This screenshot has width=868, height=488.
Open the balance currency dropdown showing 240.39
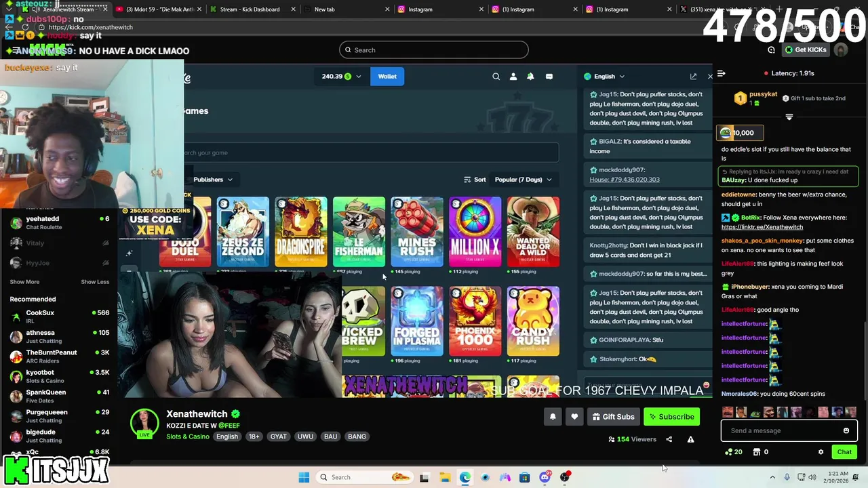coord(342,77)
